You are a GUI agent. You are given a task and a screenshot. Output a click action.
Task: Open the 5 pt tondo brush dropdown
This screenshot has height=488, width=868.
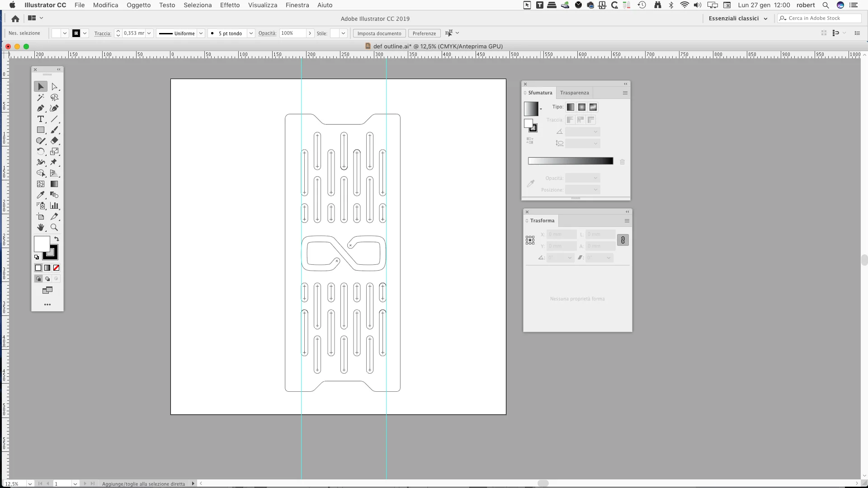pyautogui.click(x=251, y=33)
